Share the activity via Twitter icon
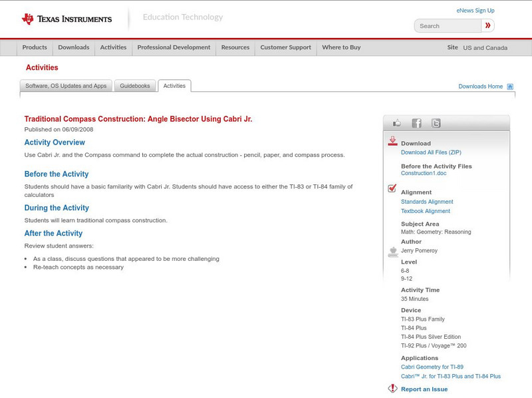The height and width of the screenshot is (398, 532). point(436,123)
